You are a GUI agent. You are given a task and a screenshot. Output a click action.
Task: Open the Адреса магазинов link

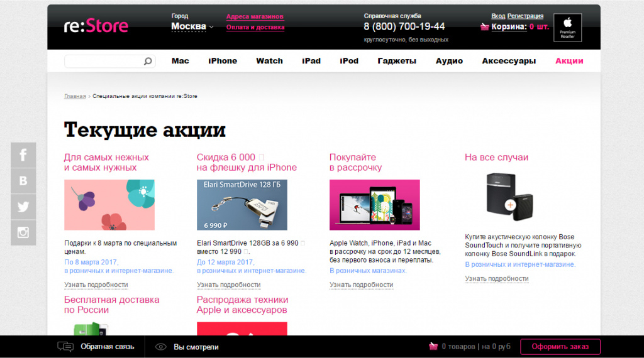(x=255, y=16)
